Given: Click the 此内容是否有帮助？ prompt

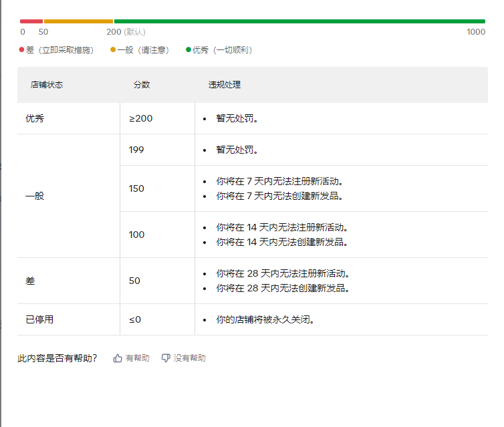Looking at the screenshot, I should [x=57, y=358].
